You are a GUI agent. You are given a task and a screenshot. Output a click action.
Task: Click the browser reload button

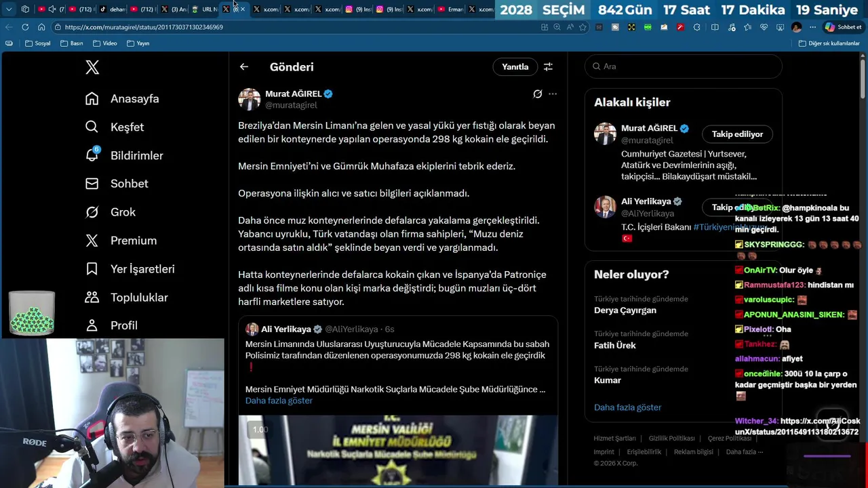pos(25,27)
